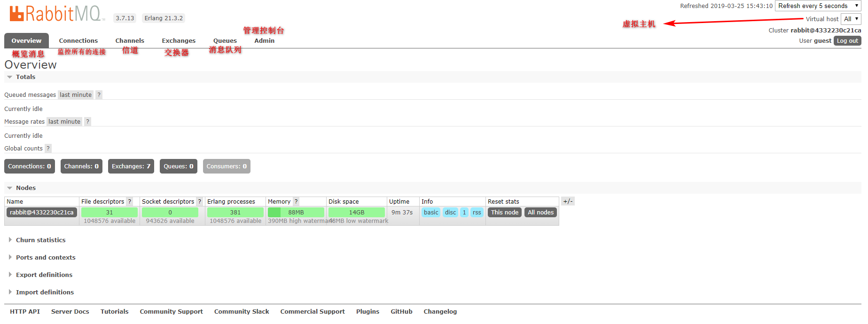Click the Erlang processes 381 bar
Image resolution: width=868 pixels, height=324 pixels.
pos(235,213)
